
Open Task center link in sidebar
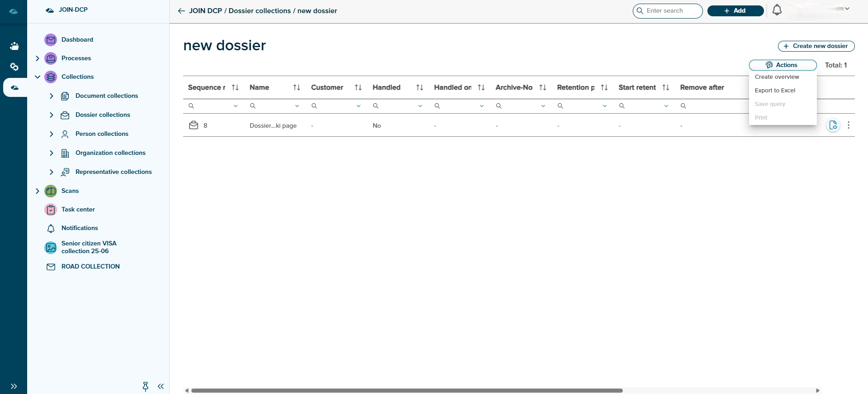(x=78, y=210)
